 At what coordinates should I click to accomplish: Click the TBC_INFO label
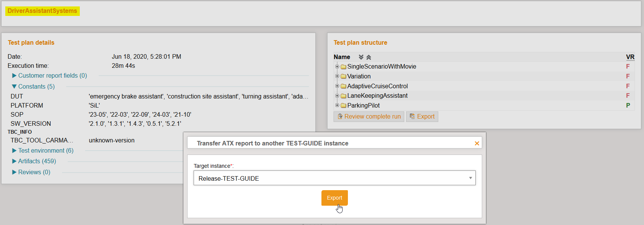click(20, 132)
